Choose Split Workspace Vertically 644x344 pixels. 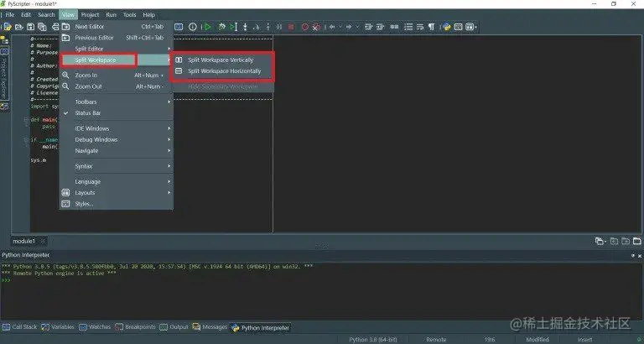pyautogui.click(x=222, y=60)
